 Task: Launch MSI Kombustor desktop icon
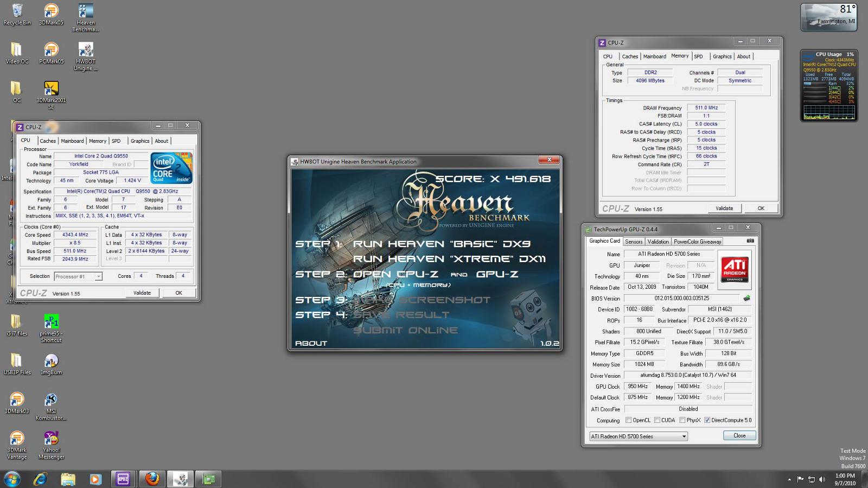pyautogui.click(x=51, y=406)
